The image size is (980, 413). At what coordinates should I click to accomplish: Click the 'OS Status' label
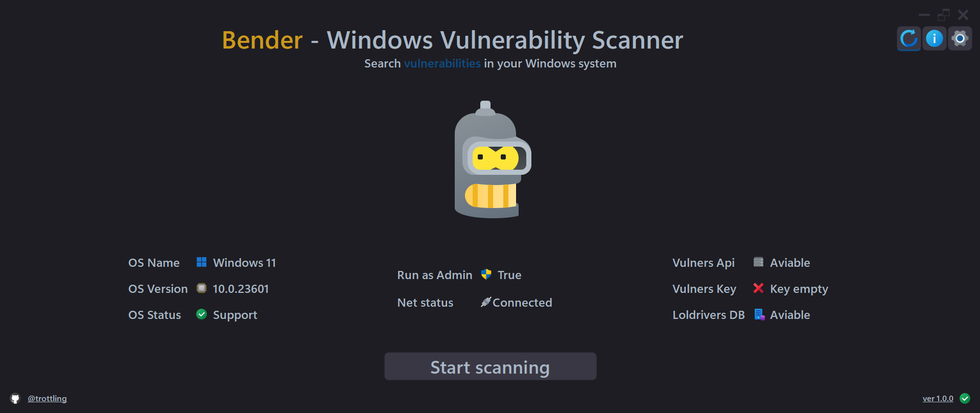155,315
